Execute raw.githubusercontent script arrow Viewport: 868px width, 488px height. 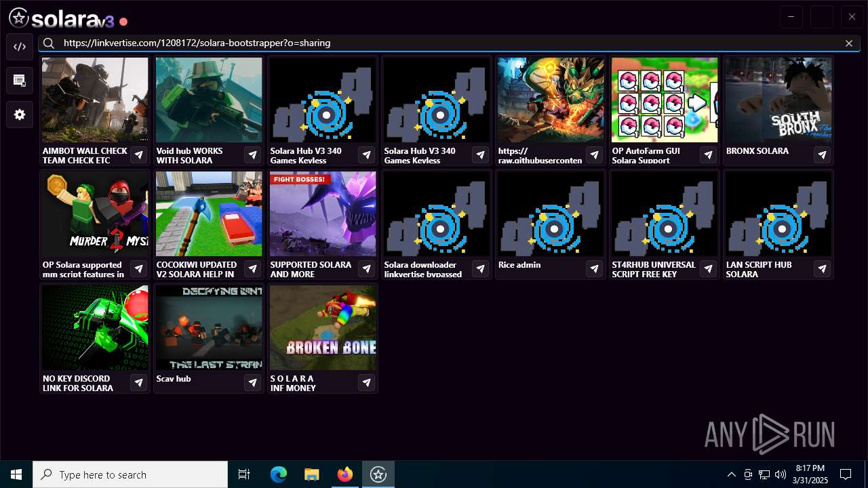pos(594,155)
